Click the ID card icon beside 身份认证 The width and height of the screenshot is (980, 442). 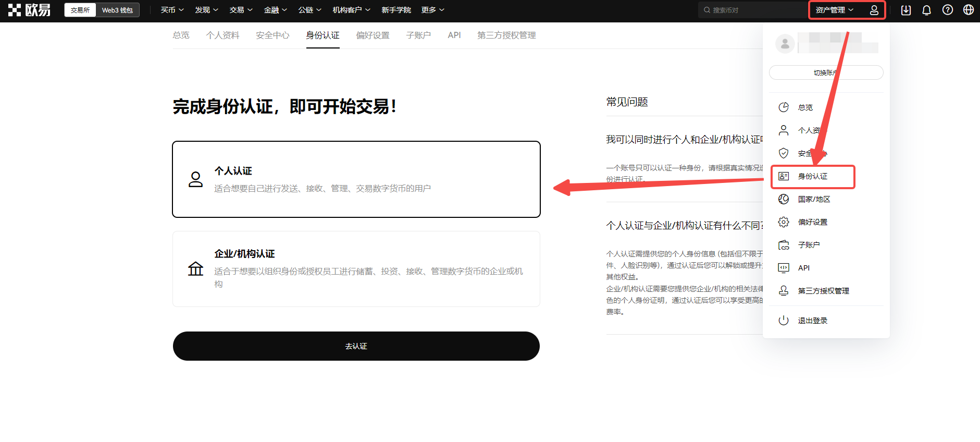tap(784, 176)
